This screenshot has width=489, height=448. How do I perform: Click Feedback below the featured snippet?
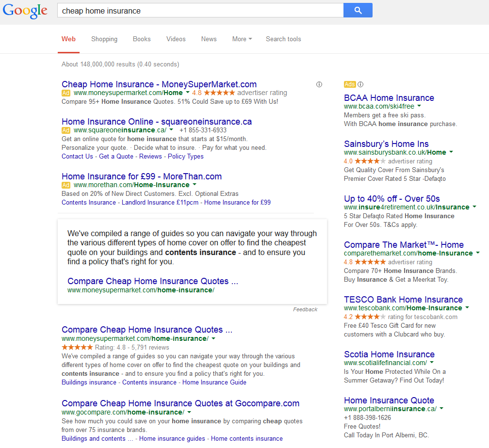point(305,309)
